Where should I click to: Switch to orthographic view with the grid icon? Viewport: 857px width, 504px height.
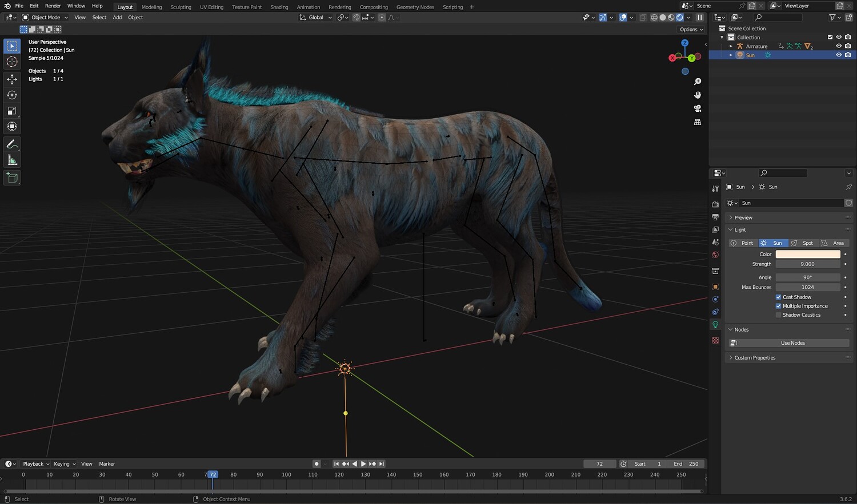coord(698,122)
